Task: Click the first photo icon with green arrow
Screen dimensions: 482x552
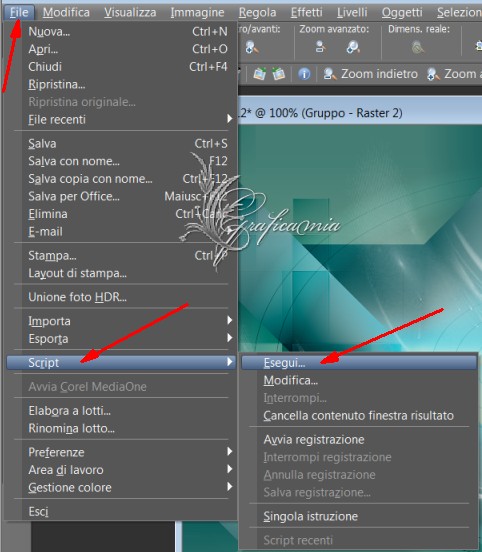Action: (259, 74)
